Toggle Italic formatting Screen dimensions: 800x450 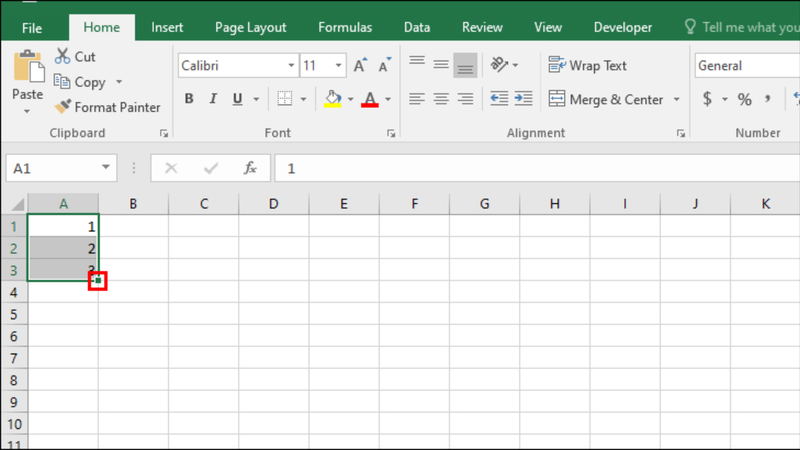coord(213,98)
